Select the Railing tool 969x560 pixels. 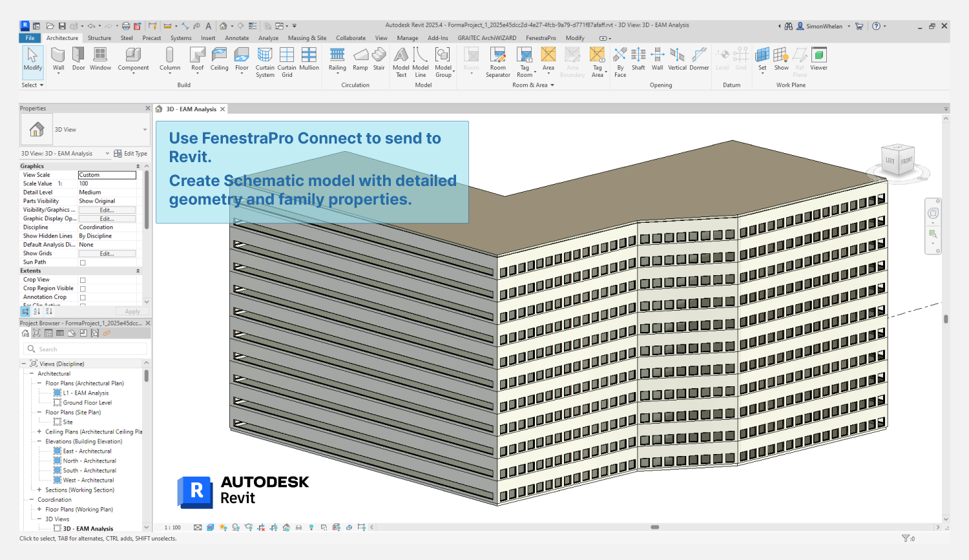pyautogui.click(x=337, y=59)
